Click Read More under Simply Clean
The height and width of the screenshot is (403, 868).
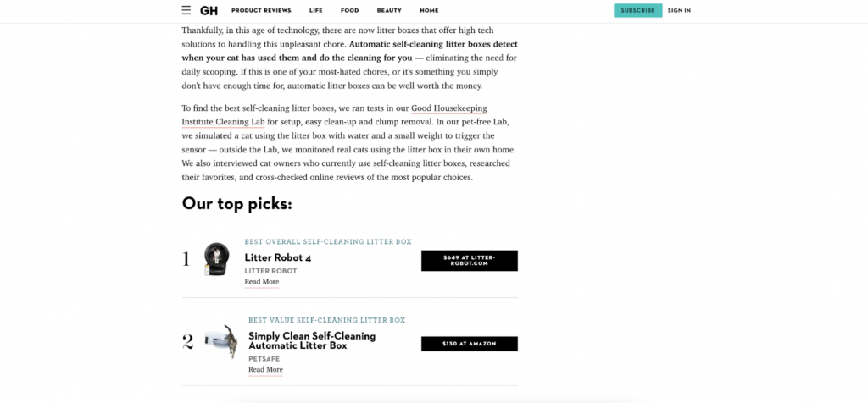pyautogui.click(x=265, y=370)
